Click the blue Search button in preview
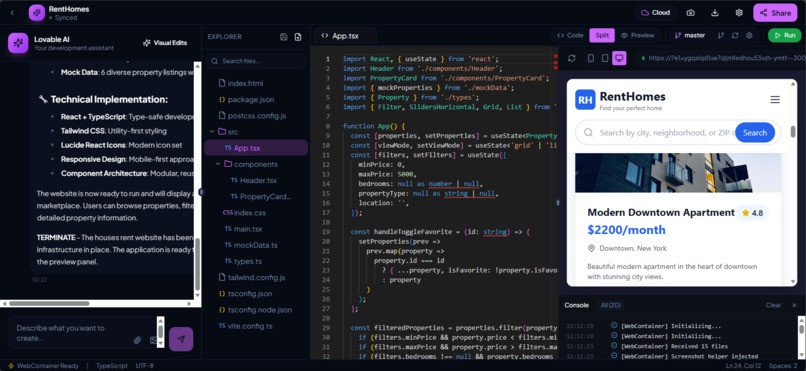This screenshot has width=806, height=371. click(755, 133)
